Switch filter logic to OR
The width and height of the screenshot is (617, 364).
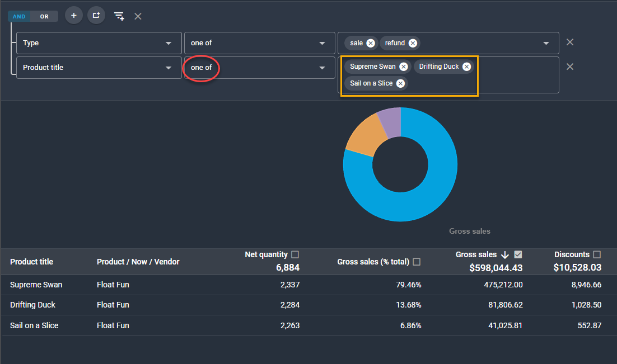[44, 17]
